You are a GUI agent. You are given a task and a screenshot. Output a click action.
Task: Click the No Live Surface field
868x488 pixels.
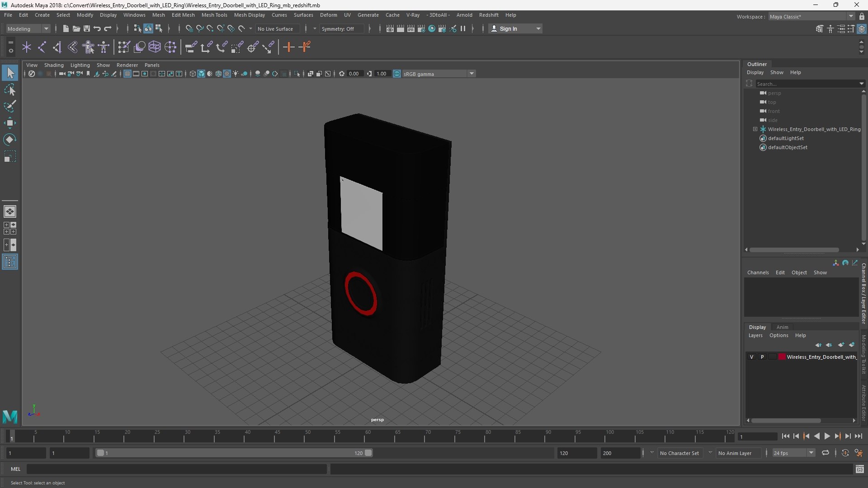(278, 28)
